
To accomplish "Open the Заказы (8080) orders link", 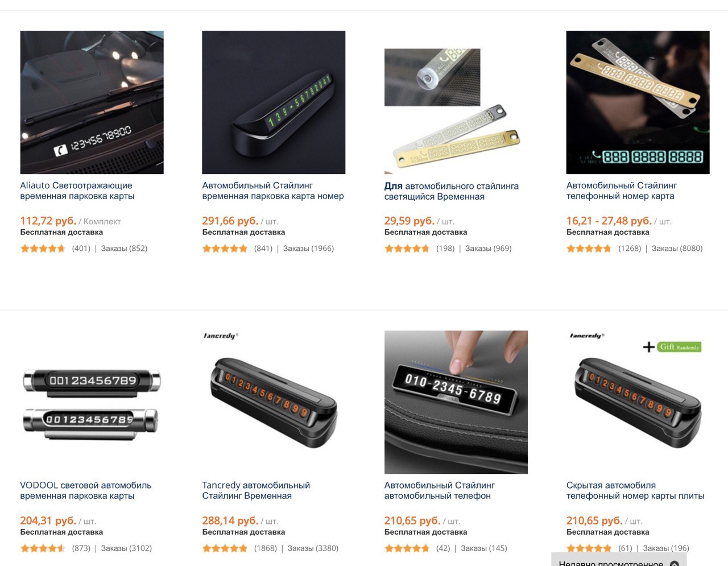I will 677,249.
